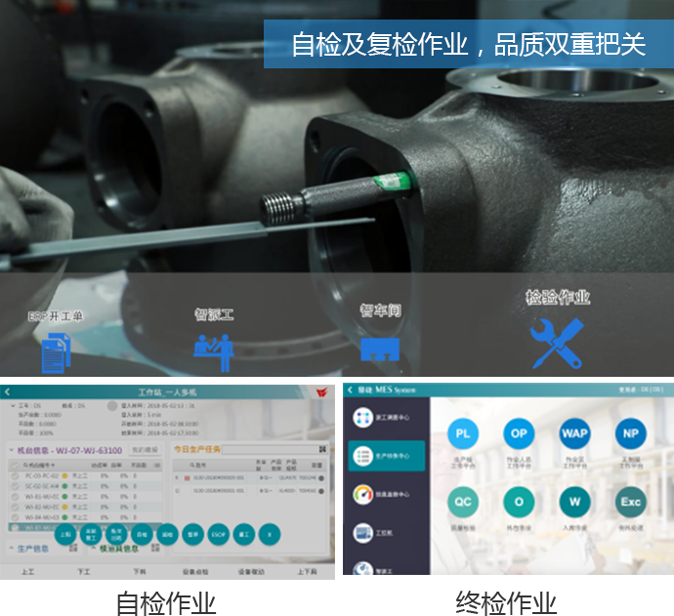Switch to the 下工 bottom tab
This screenshot has width=674, height=616.
[83, 572]
